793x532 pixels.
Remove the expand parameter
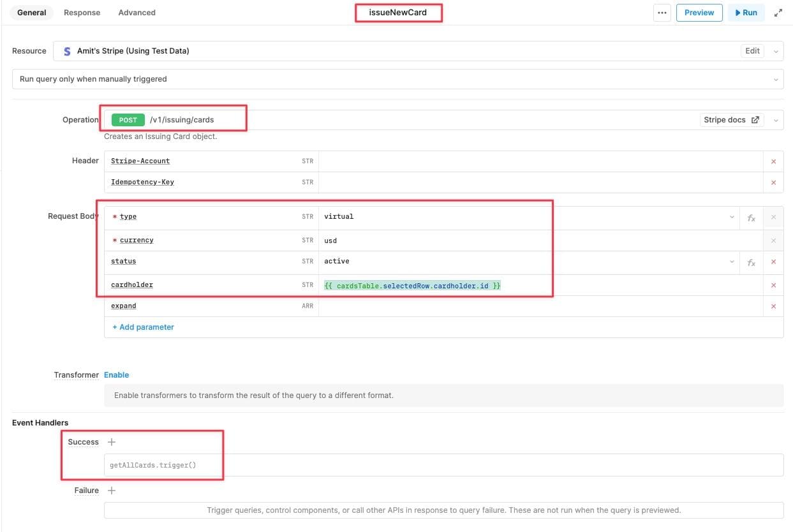click(x=773, y=306)
